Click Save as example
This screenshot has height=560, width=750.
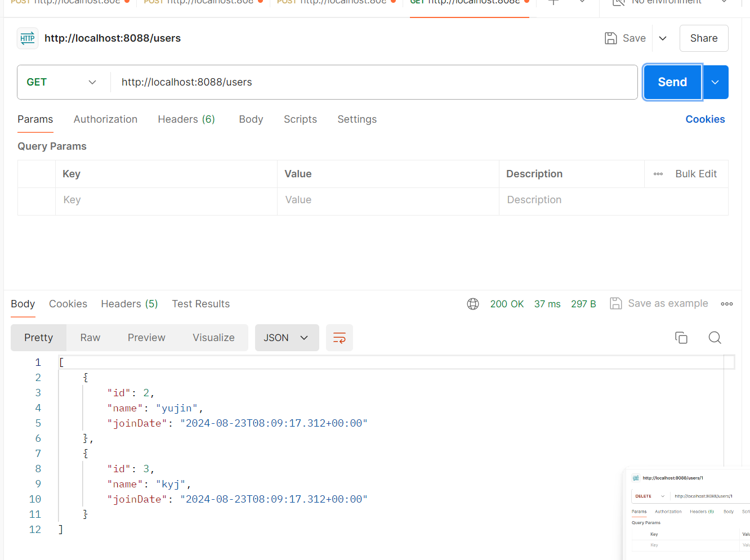coord(659,303)
